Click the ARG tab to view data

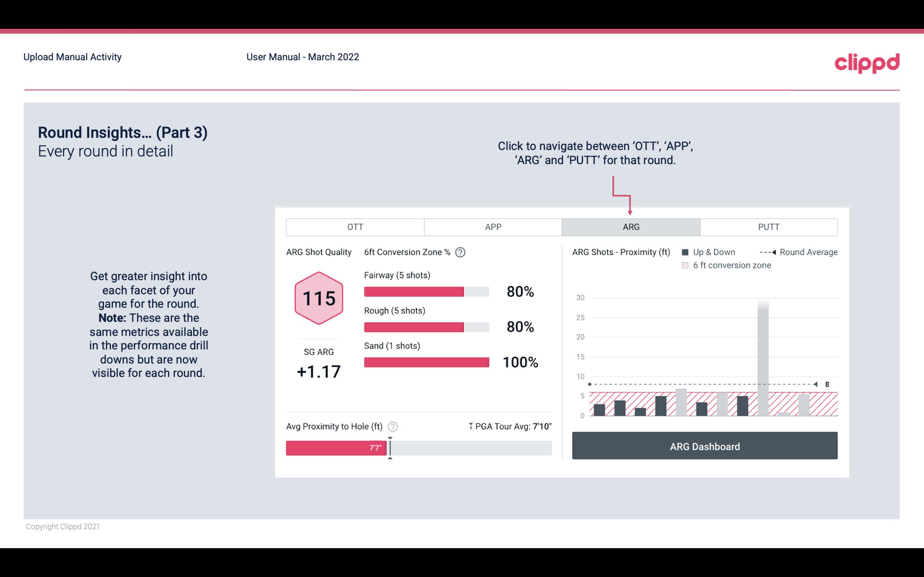click(630, 227)
